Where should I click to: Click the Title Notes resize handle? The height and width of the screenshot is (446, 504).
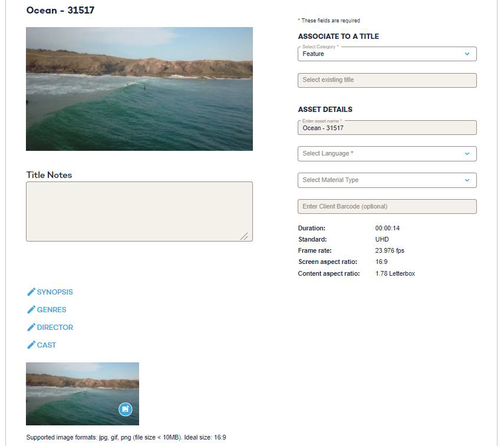244,236
